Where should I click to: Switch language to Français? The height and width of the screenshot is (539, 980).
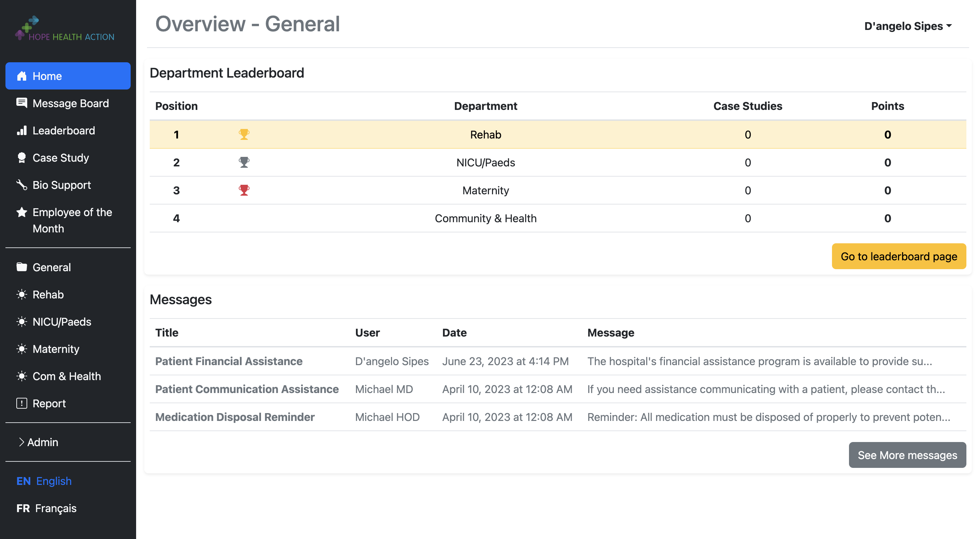pyautogui.click(x=46, y=508)
